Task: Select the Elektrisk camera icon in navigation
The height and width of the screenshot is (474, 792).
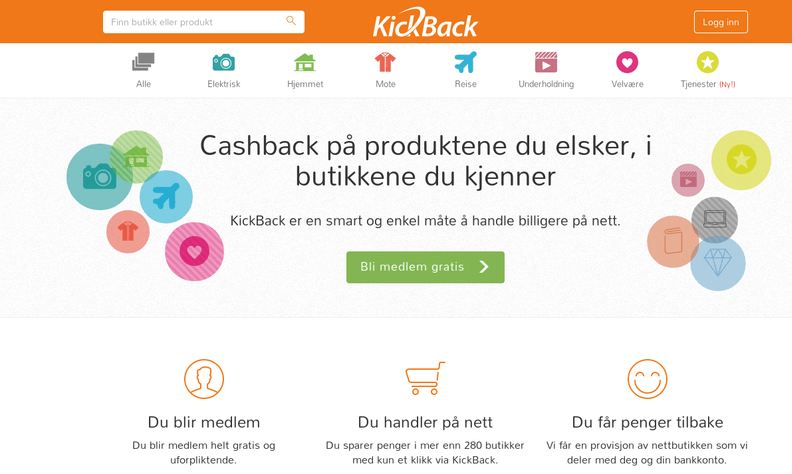Action: tap(224, 62)
